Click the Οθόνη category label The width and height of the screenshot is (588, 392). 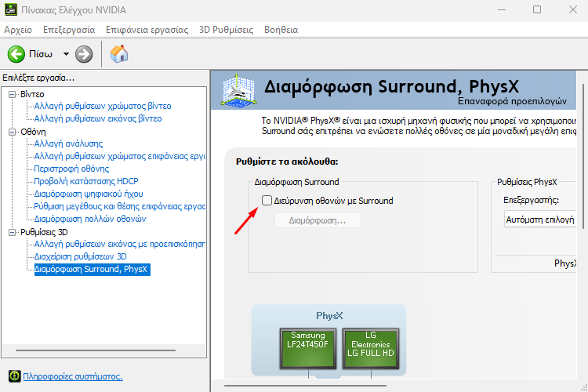33,132
